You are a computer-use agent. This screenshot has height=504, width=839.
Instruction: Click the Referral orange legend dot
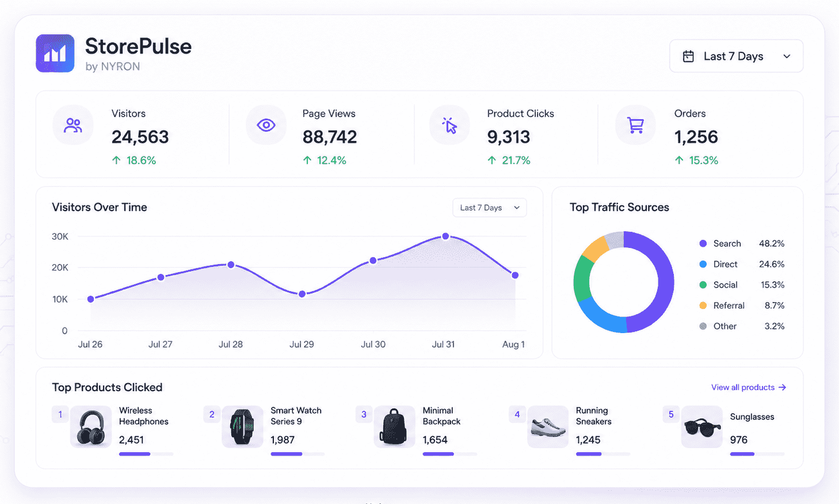coord(703,306)
